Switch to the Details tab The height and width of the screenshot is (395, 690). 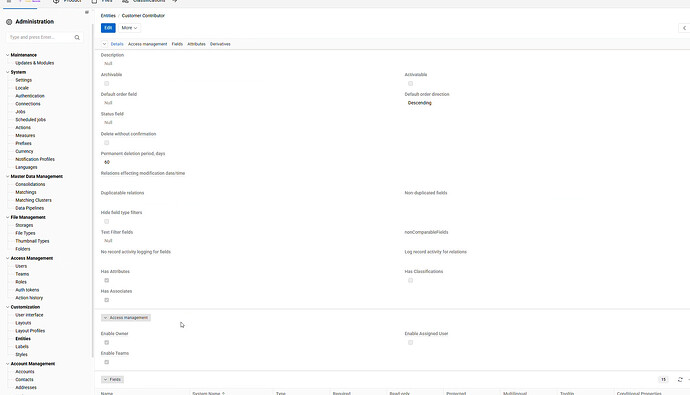click(x=117, y=44)
